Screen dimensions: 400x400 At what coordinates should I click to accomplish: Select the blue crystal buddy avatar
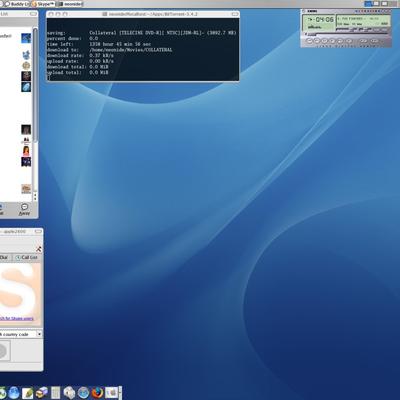point(26,87)
